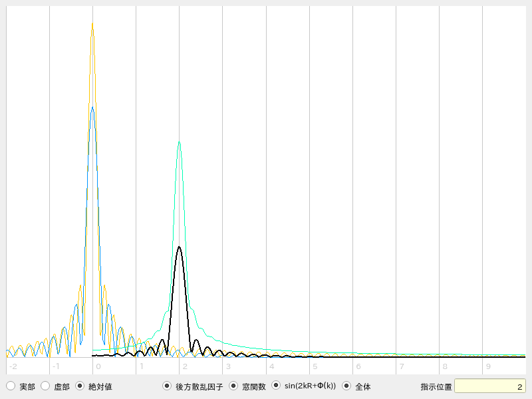
Task: Click the x-axis tick label -1
Action: click(x=56, y=366)
